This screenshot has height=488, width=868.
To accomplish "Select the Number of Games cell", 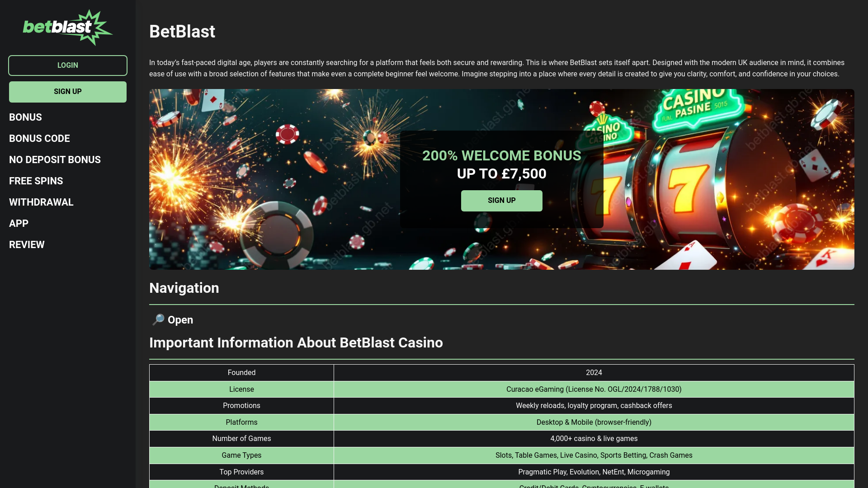I will pyautogui.click(x=241, y=439).
